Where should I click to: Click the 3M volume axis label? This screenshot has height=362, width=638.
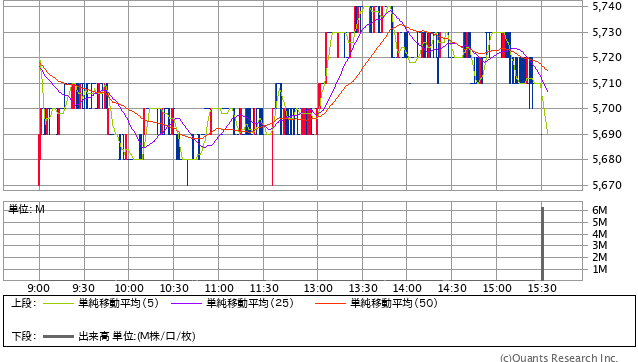[600, 245]
